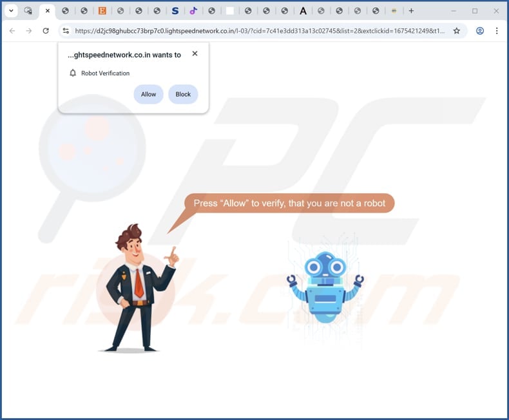
Task: Dismiss the notification permission popup
Action: [x=195, y=53]
